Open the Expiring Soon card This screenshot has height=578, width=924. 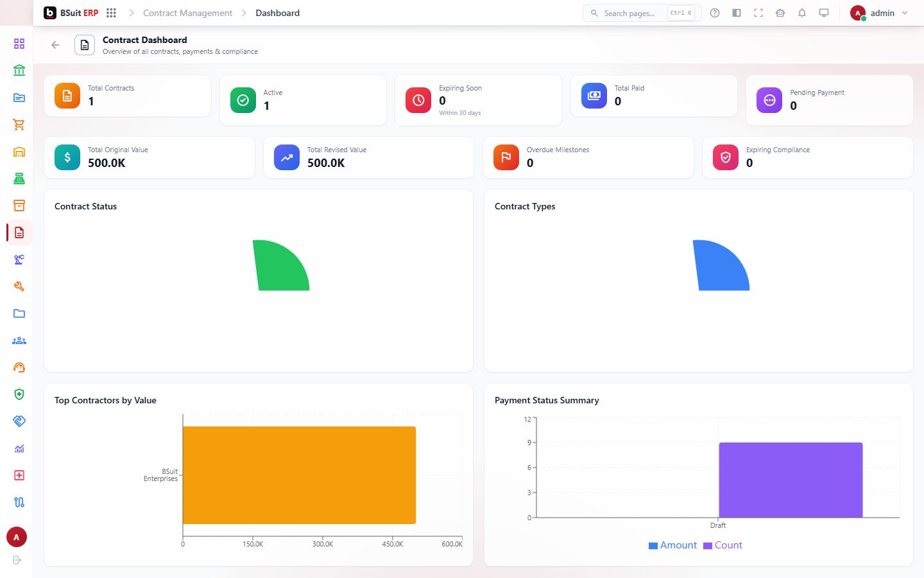click(479, 100)
